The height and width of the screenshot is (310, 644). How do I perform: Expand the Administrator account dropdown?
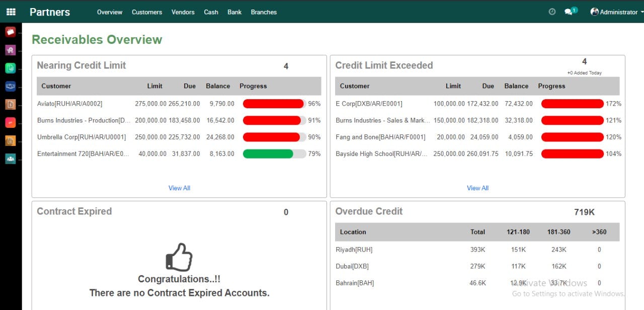pyautogui.click(x=614, y=12)
